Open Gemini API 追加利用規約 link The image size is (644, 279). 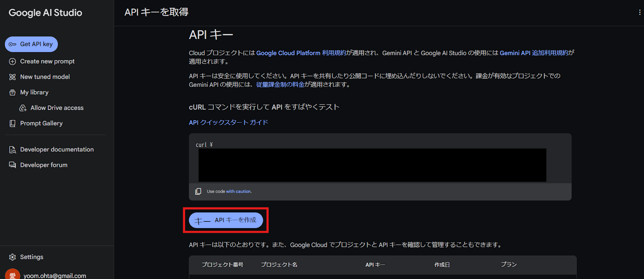pyautogui.click(x=534, y=53)
